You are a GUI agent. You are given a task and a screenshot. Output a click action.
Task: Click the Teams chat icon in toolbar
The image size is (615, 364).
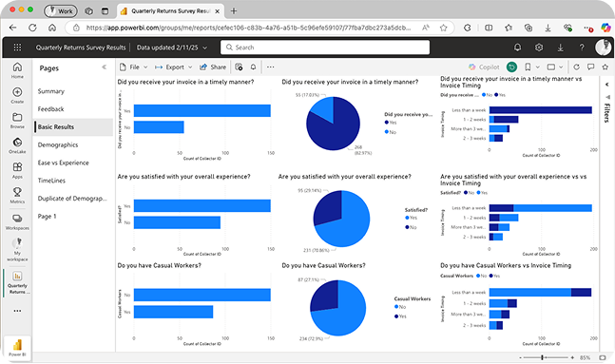coord(239,67)
